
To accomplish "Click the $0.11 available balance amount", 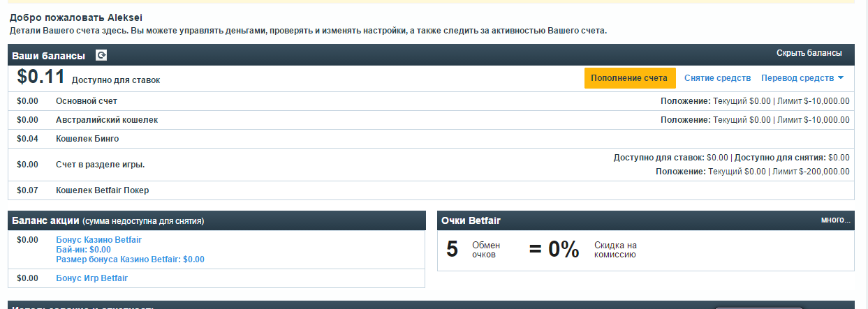I will (41, 77).
